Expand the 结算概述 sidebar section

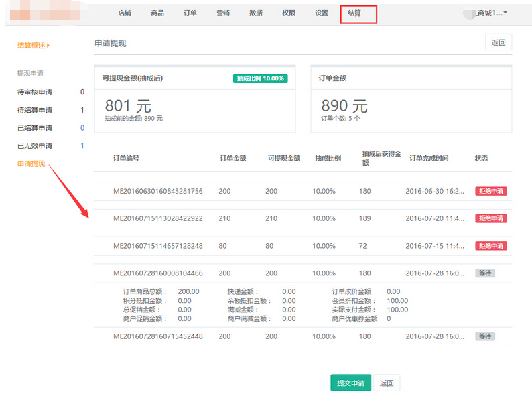click(34, 45)
